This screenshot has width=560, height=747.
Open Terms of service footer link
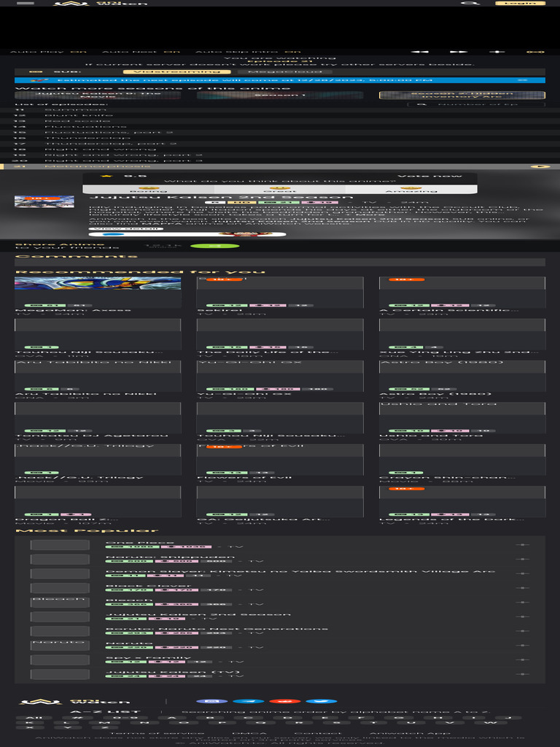(x=157, y=733)
